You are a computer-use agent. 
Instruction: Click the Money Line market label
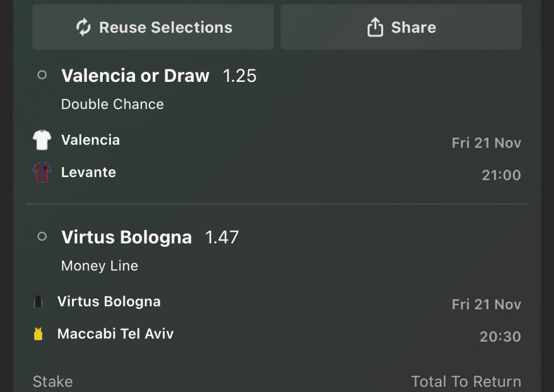click(x=100, y=266)
